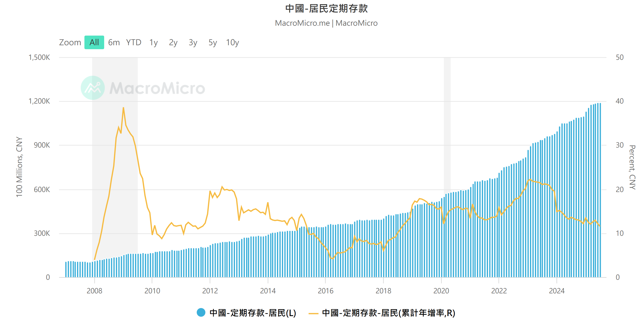The image size is (644, 324).
Task: Set zoom range to 6m
Action: point(114,42)
